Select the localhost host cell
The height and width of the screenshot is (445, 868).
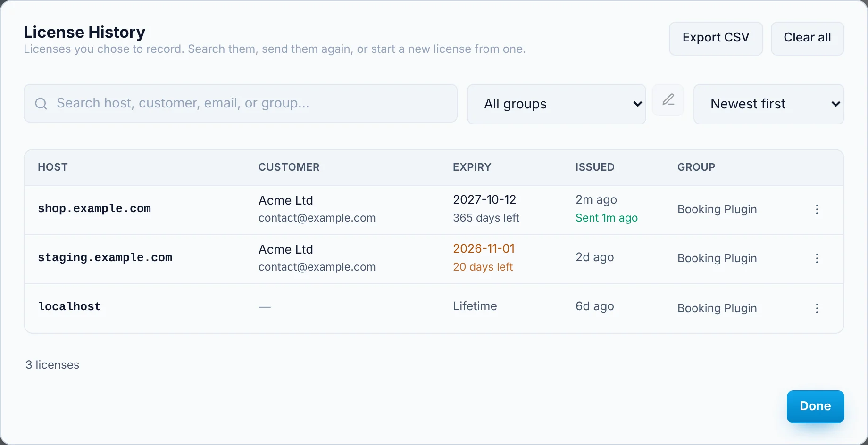[x=69, y=306]
